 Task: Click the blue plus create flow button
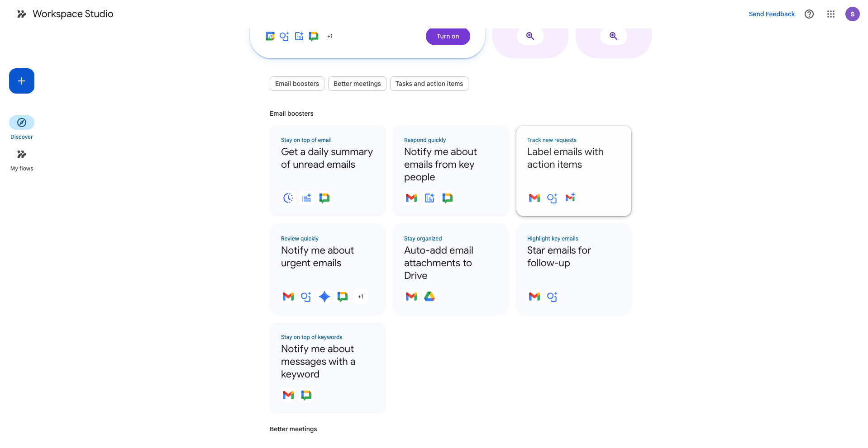point(22,81)
